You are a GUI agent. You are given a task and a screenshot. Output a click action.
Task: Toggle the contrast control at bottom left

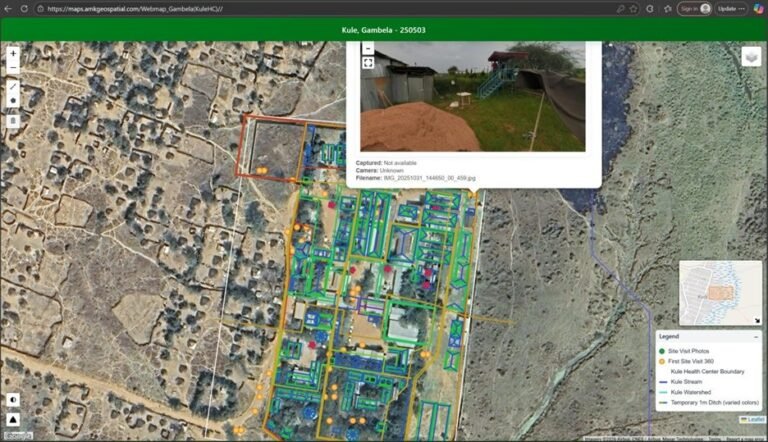point(13,398)
